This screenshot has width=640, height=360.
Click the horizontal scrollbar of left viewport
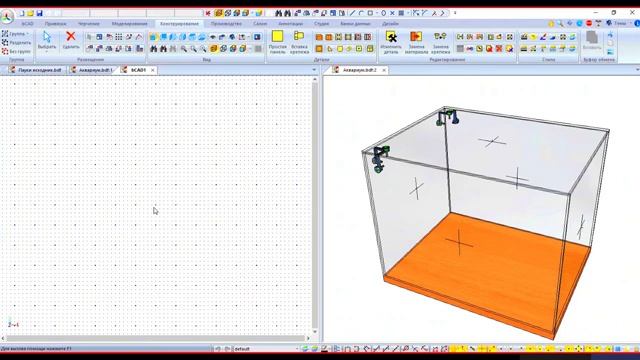coord(155,338)
